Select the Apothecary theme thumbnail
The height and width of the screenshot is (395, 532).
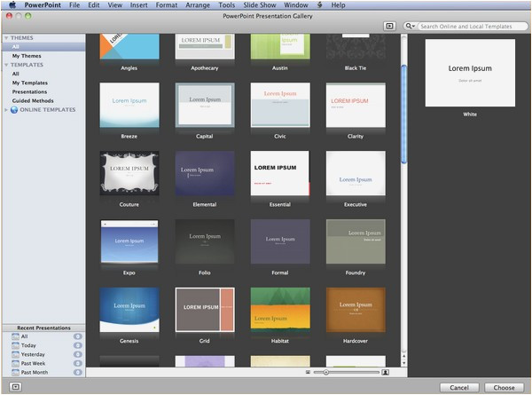(205, 46)
